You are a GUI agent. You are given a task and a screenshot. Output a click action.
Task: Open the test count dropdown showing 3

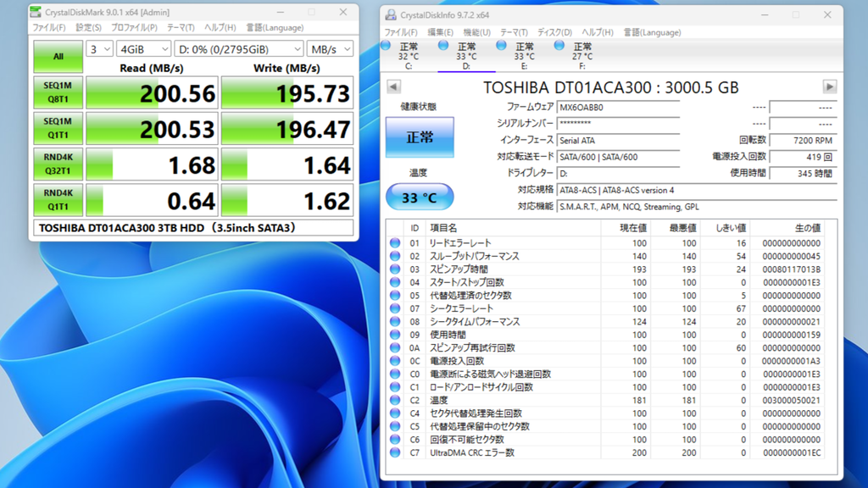point(100,49)
